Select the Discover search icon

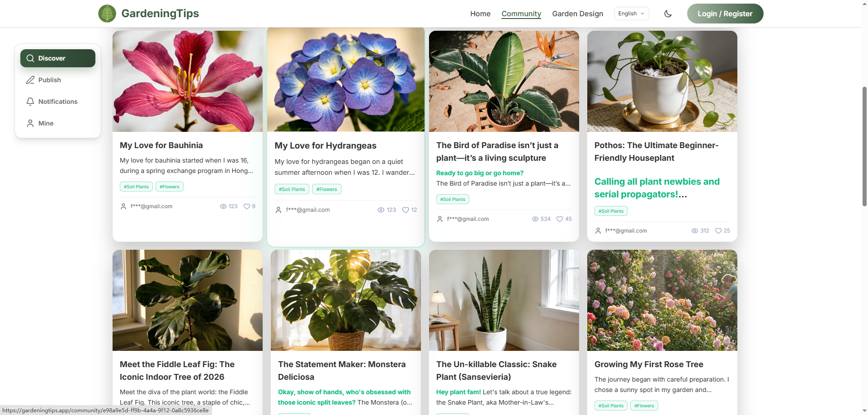click(x=30, y=58)
